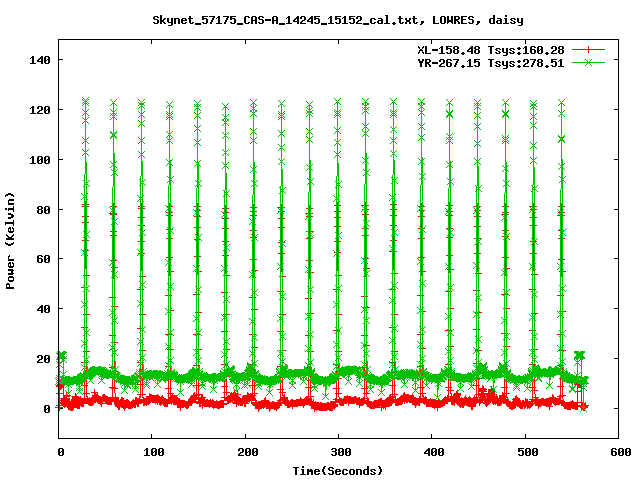Click the green line sample in legend

(589, 62)
